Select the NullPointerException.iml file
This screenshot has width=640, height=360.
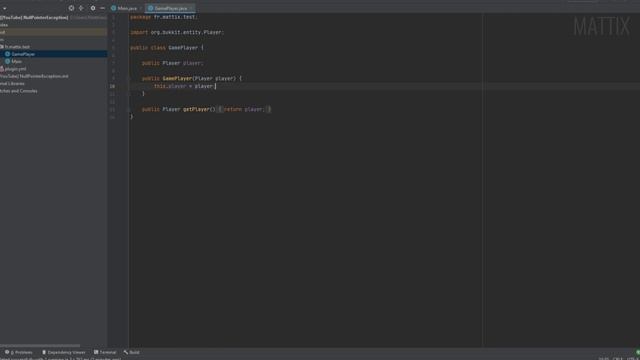point(34,76)
